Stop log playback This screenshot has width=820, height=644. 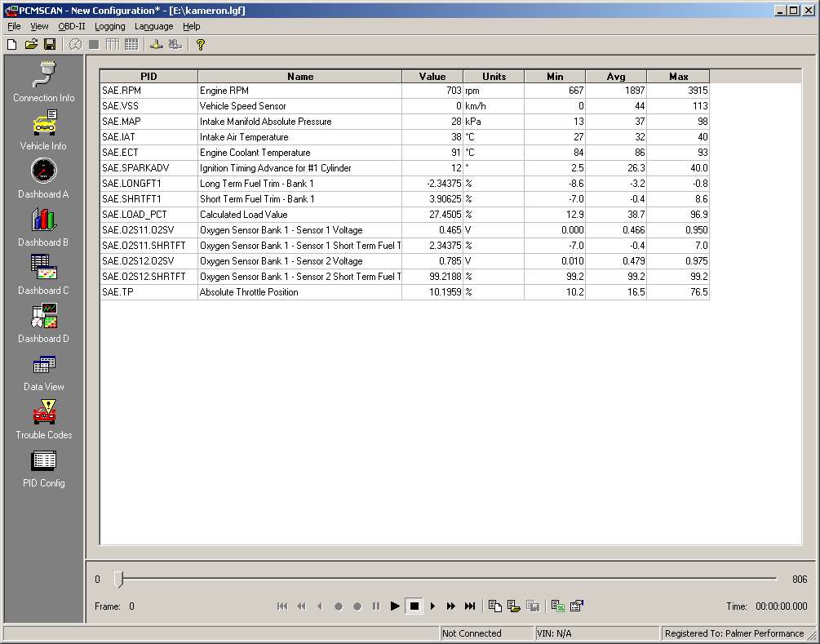(x=414, y=606)
